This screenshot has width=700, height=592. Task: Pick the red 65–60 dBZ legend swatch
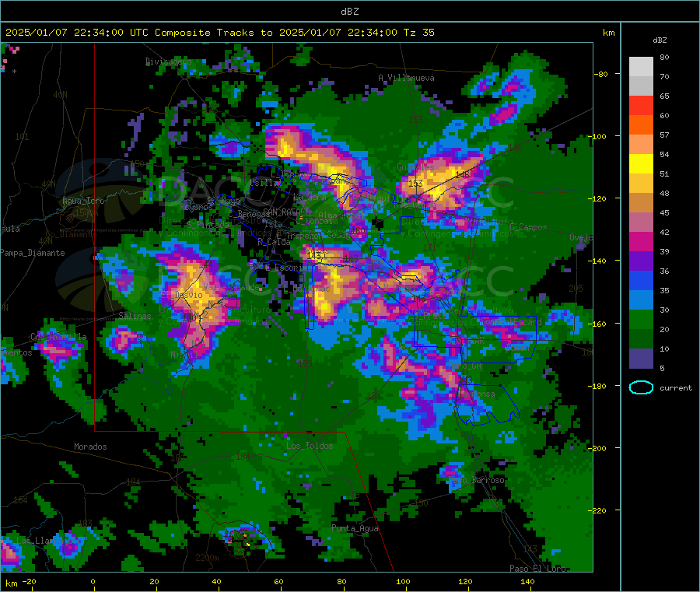[x=641, y=105]
